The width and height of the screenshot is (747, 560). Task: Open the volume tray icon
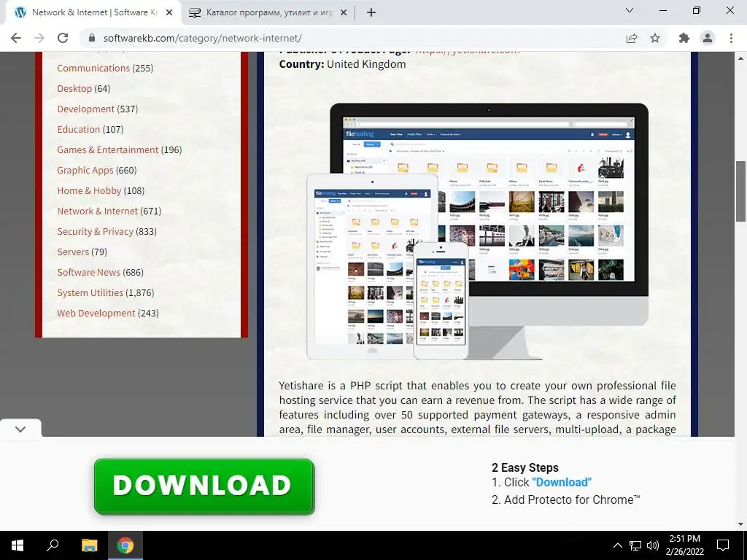[653, 545]
